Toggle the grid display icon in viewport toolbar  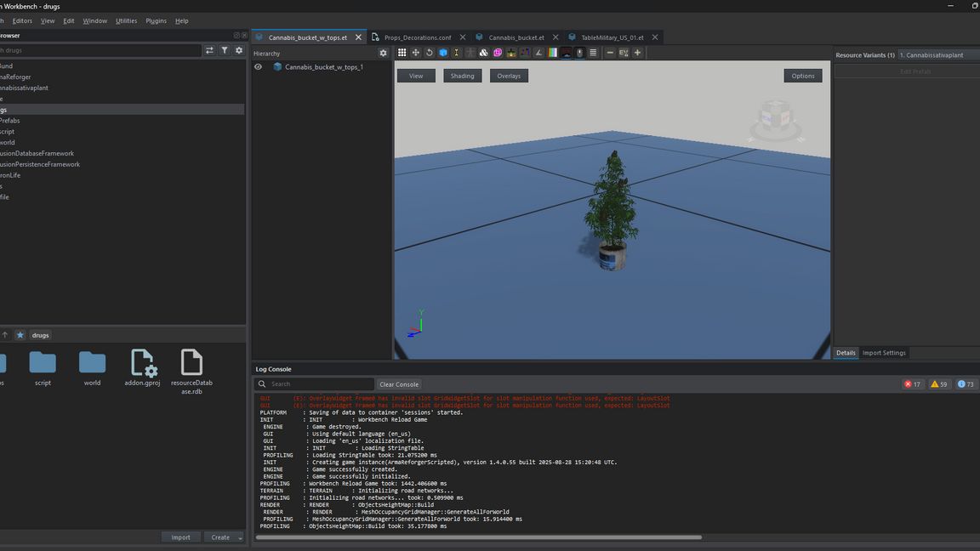coord(402,53)
